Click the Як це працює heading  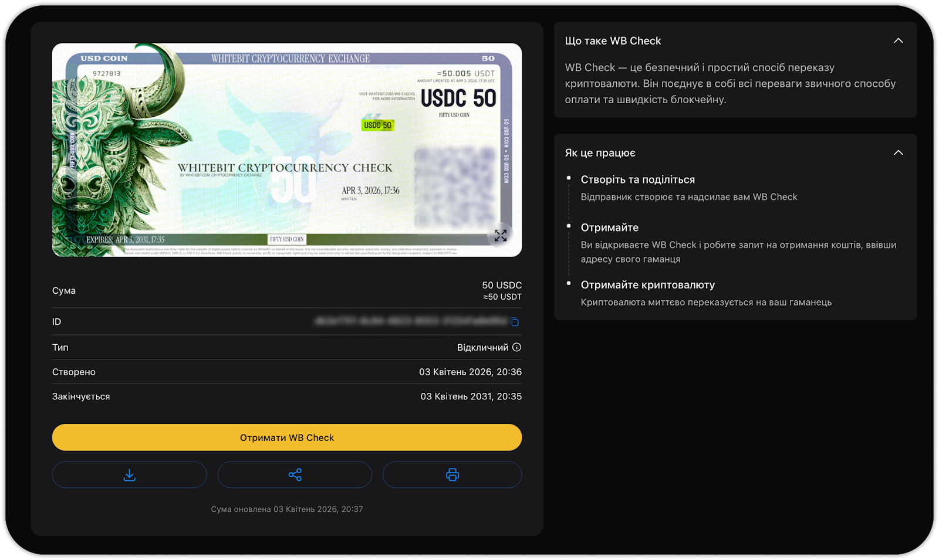point(600,152)
